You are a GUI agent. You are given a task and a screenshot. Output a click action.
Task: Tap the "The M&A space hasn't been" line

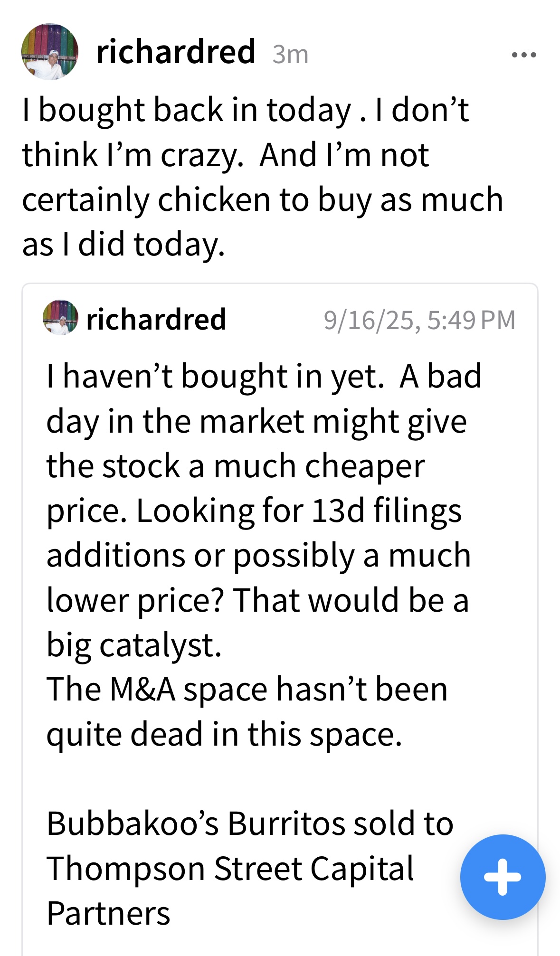(247, 689)
